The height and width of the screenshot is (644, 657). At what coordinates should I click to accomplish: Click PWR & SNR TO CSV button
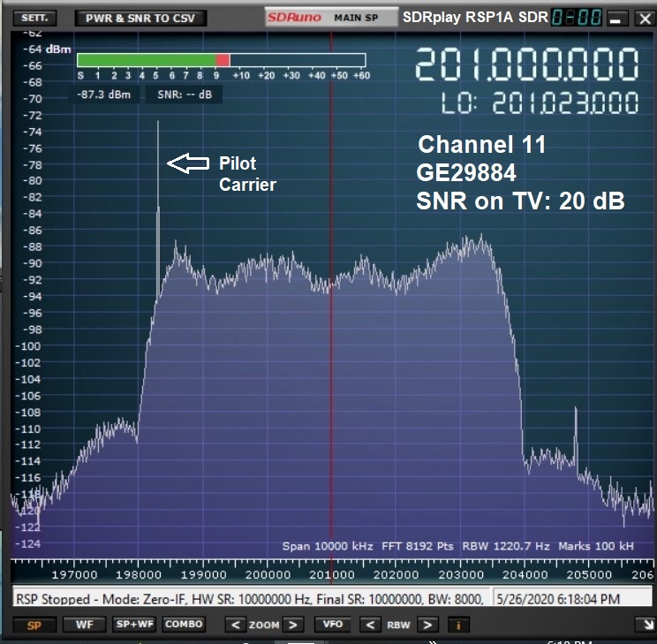(x=140, y=18)
